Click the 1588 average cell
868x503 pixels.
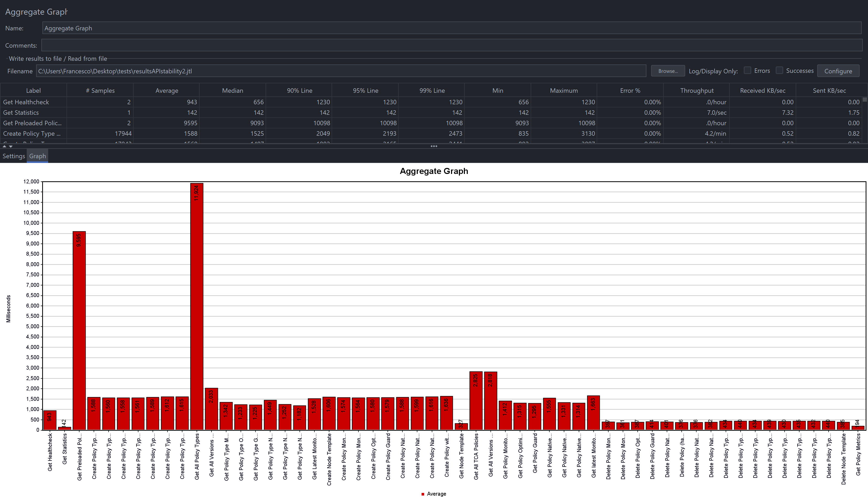pos(166,133)
